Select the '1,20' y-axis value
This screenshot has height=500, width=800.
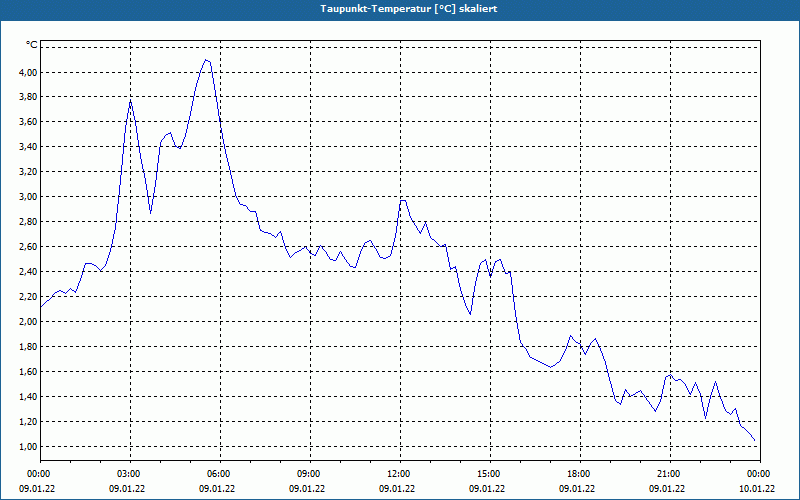29,422
